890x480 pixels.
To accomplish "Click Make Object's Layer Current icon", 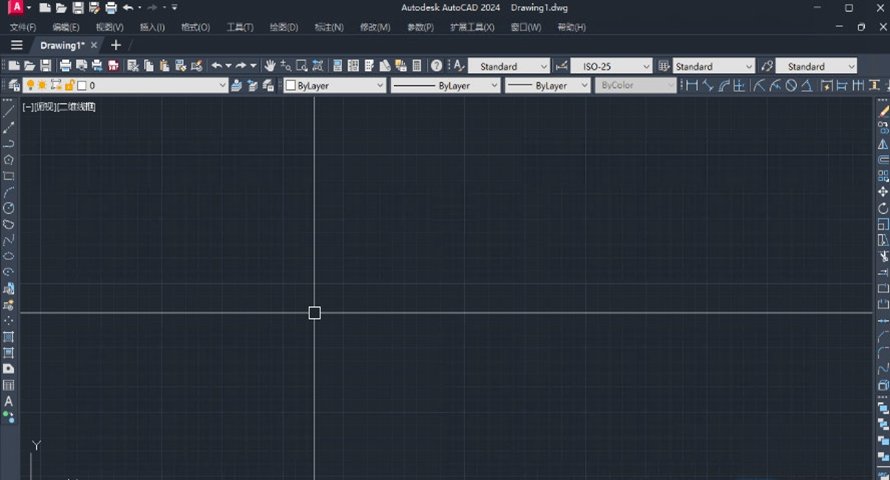I will [x=237, y=85].
